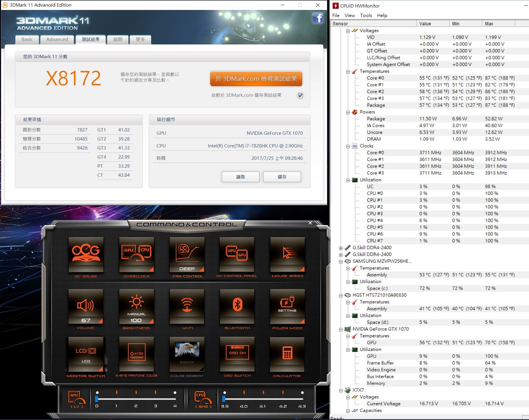Image resolution: width=529 pixels, height=420 pixels.
Task: Close the Command & Control panel
Action: (x=310, y=223)
